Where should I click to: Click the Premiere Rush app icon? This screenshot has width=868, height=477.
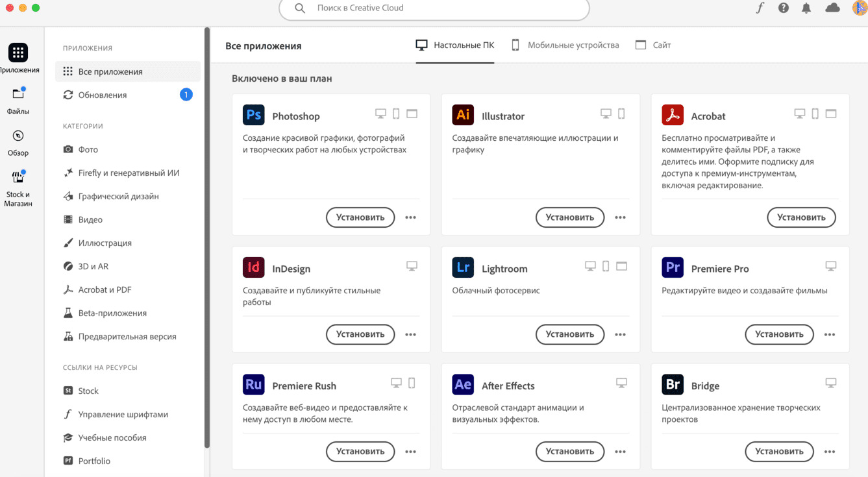[x=254, y=384]
